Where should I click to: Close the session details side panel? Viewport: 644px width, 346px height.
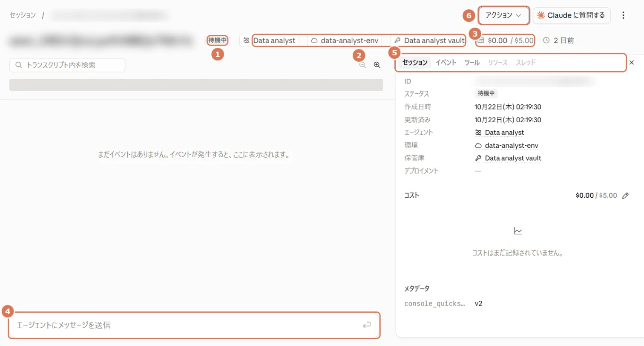[x=632, y=63]
